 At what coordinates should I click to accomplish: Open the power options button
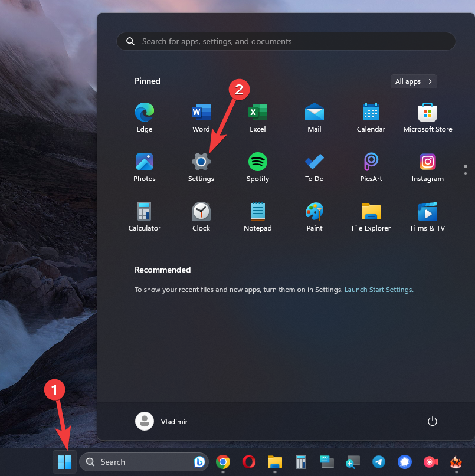(433, 421)
